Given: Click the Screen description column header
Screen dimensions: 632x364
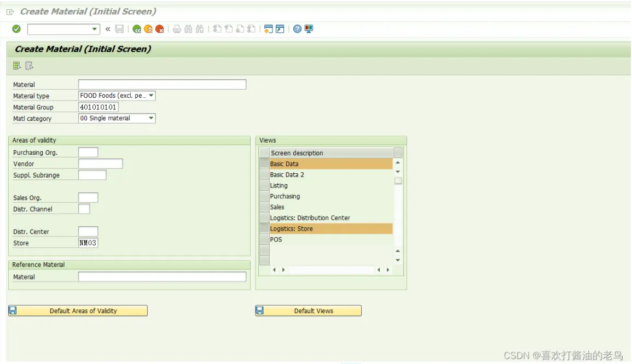Looking at the screenshot, I should tap(331, 153).
